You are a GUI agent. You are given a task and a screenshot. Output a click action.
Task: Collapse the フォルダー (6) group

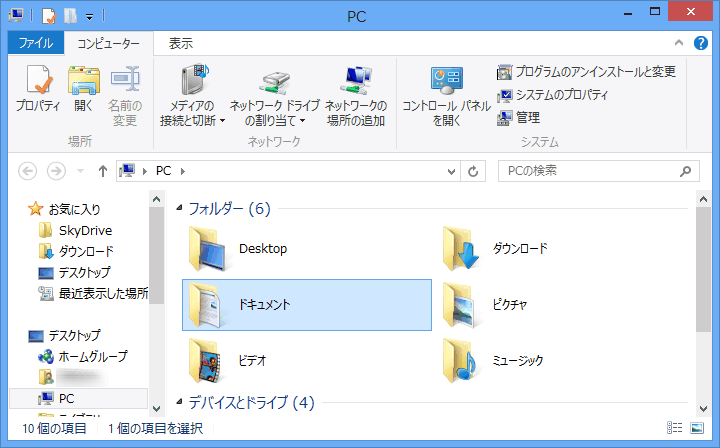pyautogui.click(x=179, y=208)
